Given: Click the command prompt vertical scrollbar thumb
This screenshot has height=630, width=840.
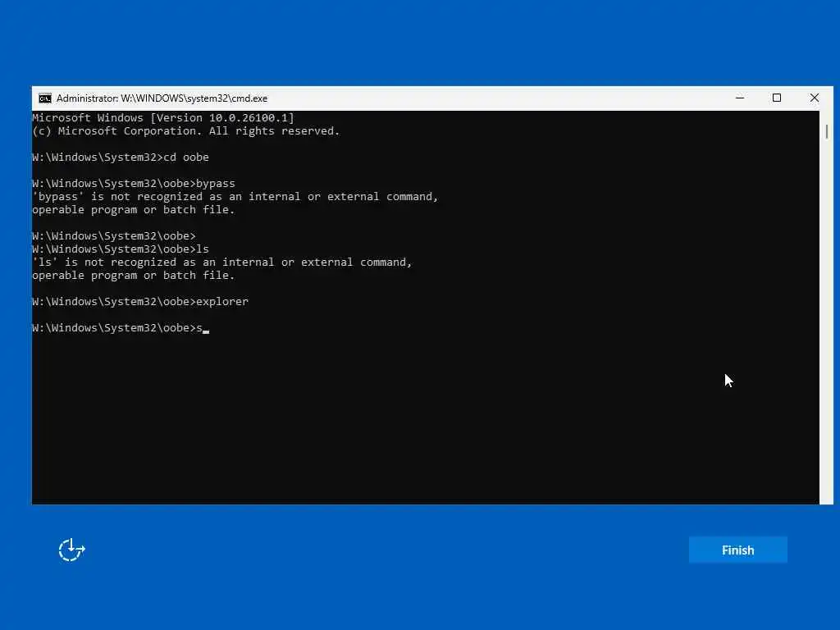Looking at the screenshot, I should [827, 131].
